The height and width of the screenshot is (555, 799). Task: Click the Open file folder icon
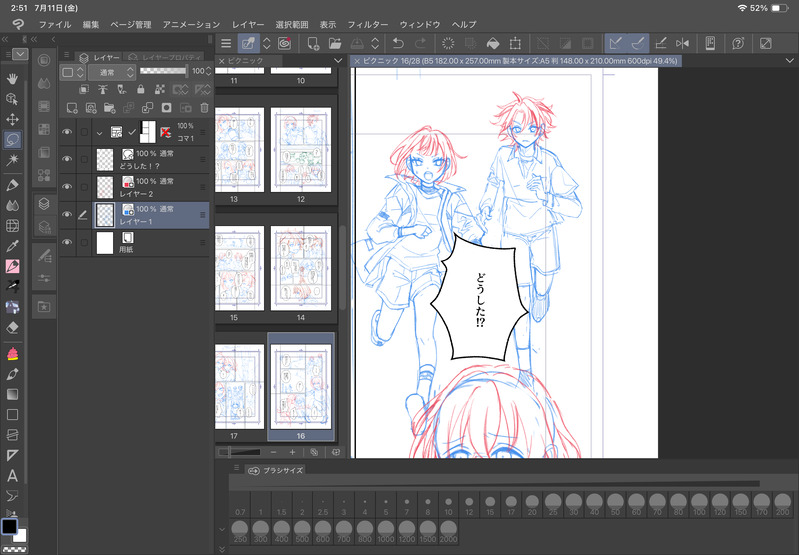click(x=335, y=43)
